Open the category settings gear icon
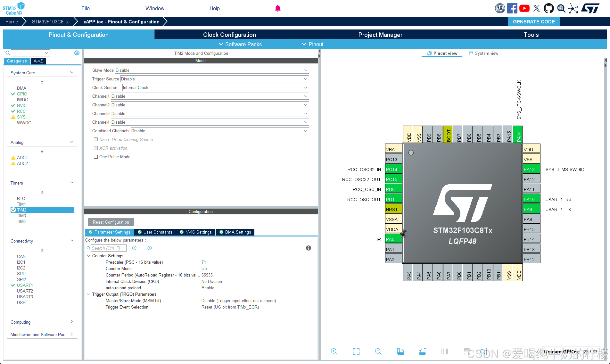This screenshot has width=610, height=364. 77,53
